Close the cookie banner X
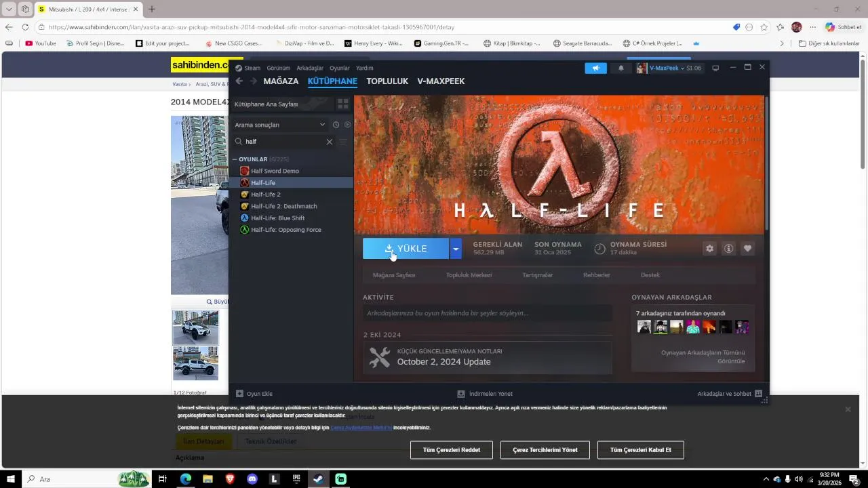 pos(848,409)
